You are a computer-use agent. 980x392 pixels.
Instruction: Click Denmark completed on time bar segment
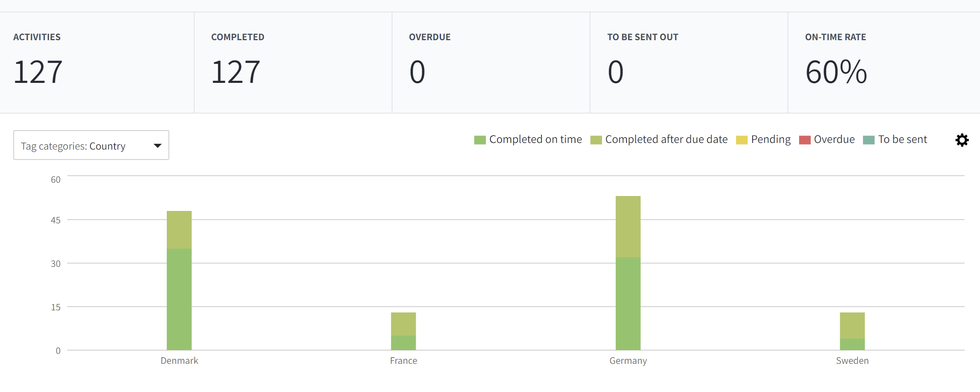click(179, 299)
